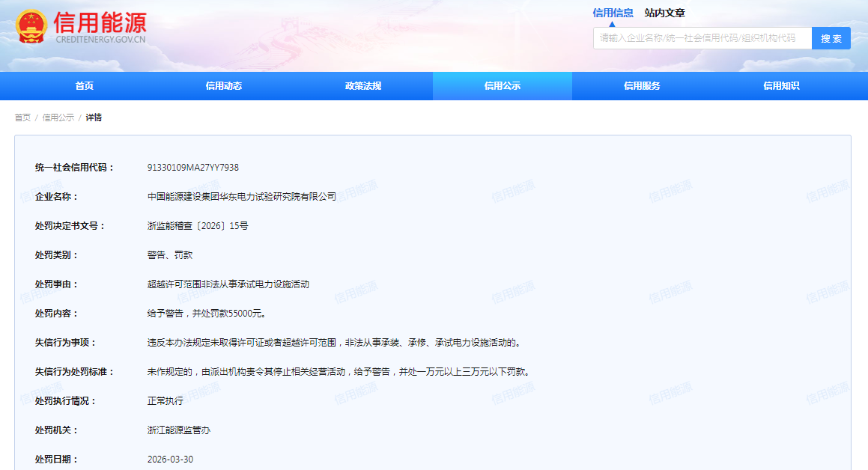This screenshot has width=868, height=470.
Task: Select the 信用公示 navigation item
Action: tap(502, 86)
